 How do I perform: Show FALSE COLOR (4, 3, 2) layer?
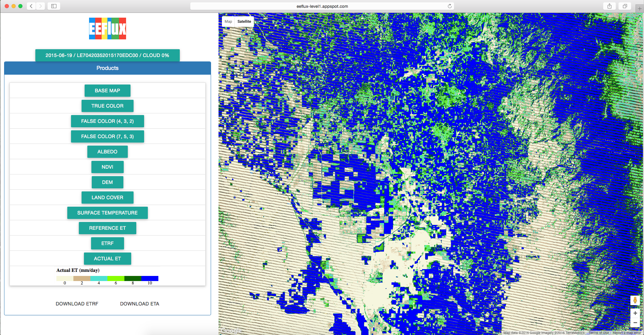coord(107,121)
